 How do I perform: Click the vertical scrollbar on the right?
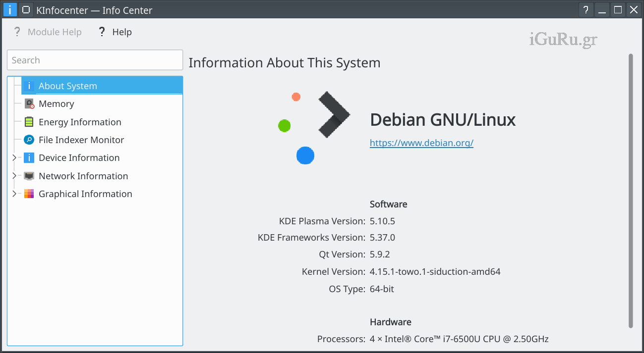coord(631,191)
